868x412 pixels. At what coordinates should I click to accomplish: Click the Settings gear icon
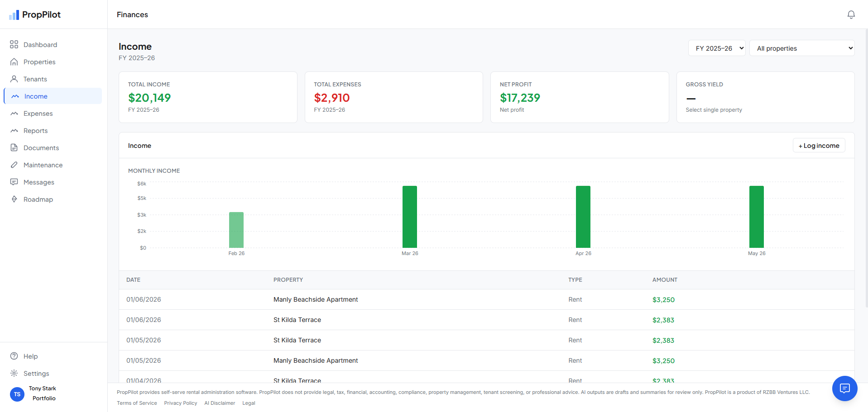(14, 373)
